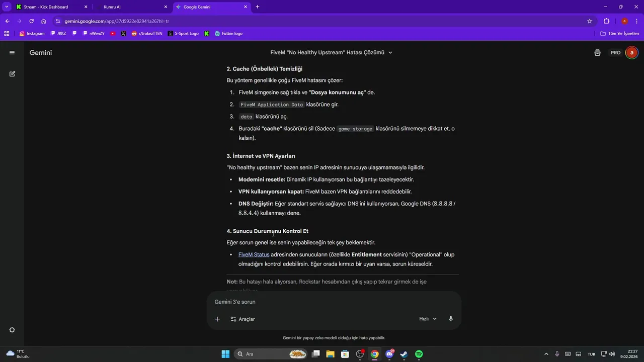Switch to the Kumru AI tab
The width and height of the screenshot is (644, 362).
132,7
